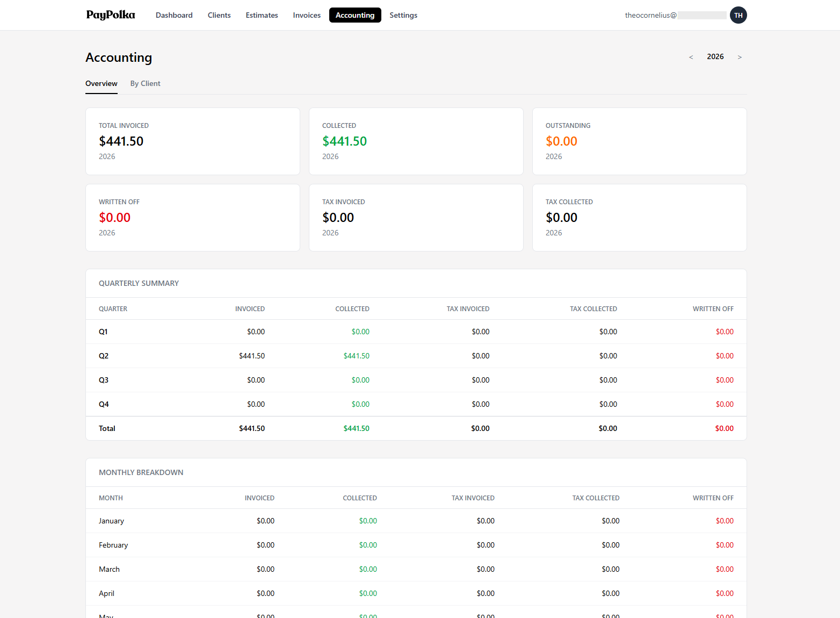Select the Accounting menu item
This screenshot has width=840, height=618.
(355, 15)
